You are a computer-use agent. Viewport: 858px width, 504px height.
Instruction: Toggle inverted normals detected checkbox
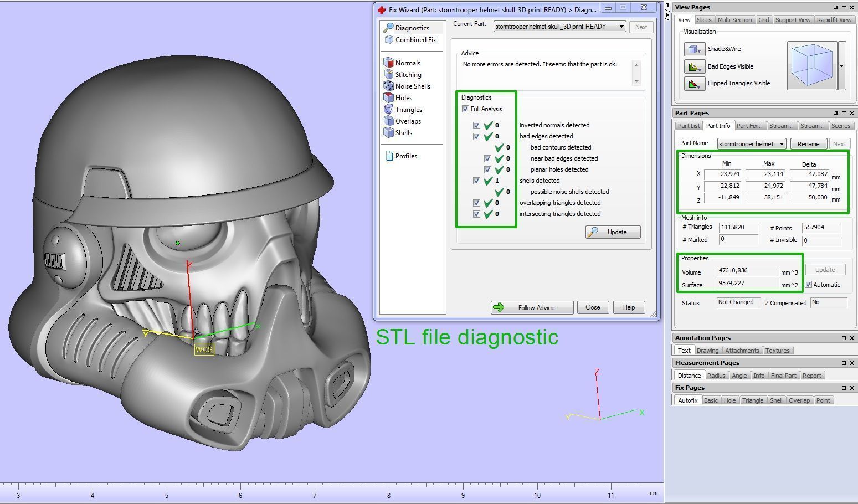[x=476, y=125]
